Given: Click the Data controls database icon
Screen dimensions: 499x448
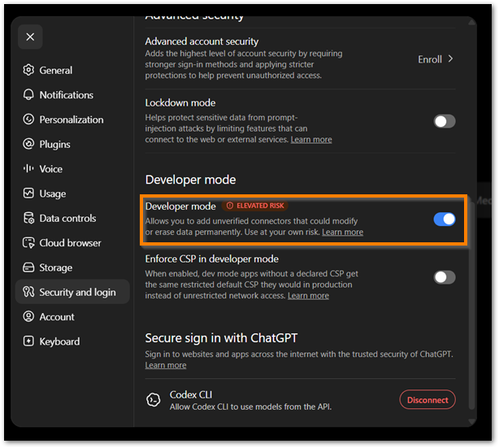Looking at the screenshot, I should [28, 218].
